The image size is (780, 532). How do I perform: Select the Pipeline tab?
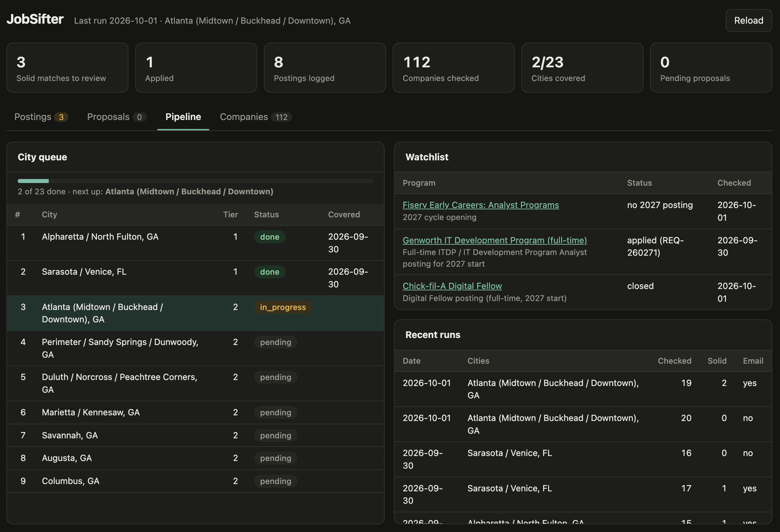click(183, 117)
